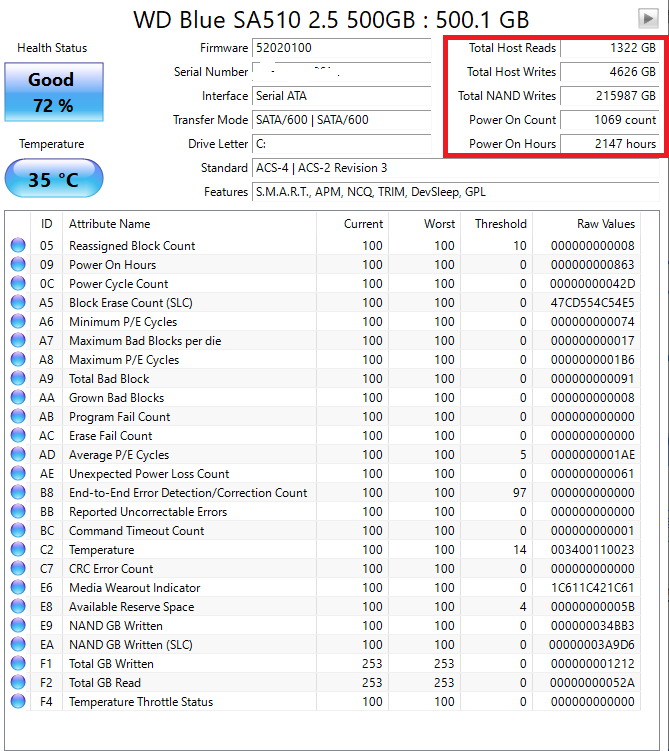This screenshot has width=669, height=751.
Task: Click the status circle for End-to-End Error Detection
Action: point(18,492)
